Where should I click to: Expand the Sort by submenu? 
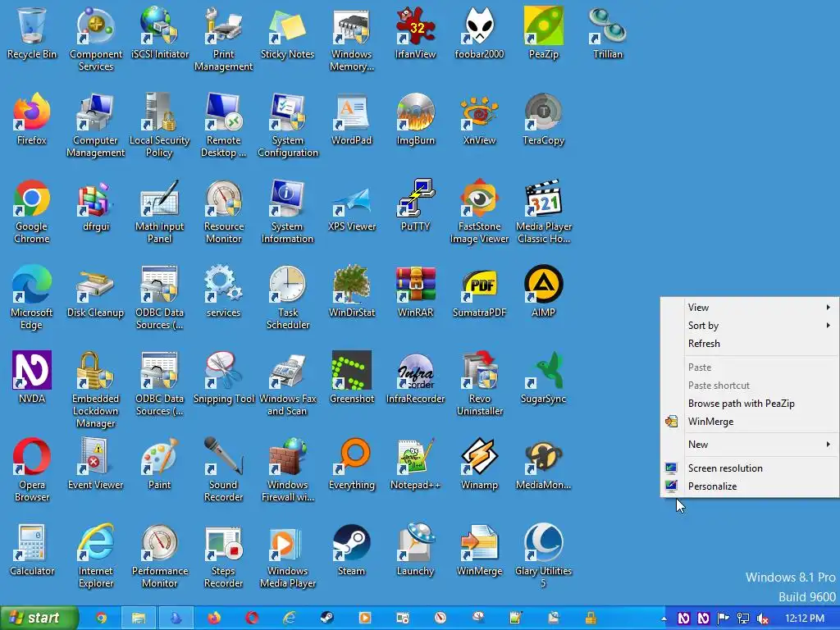click(x=750, y=326)
